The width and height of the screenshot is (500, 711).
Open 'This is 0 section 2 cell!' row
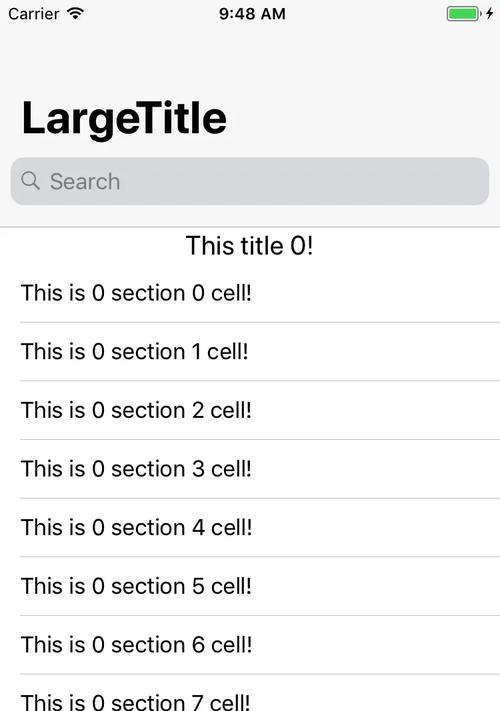250,410
